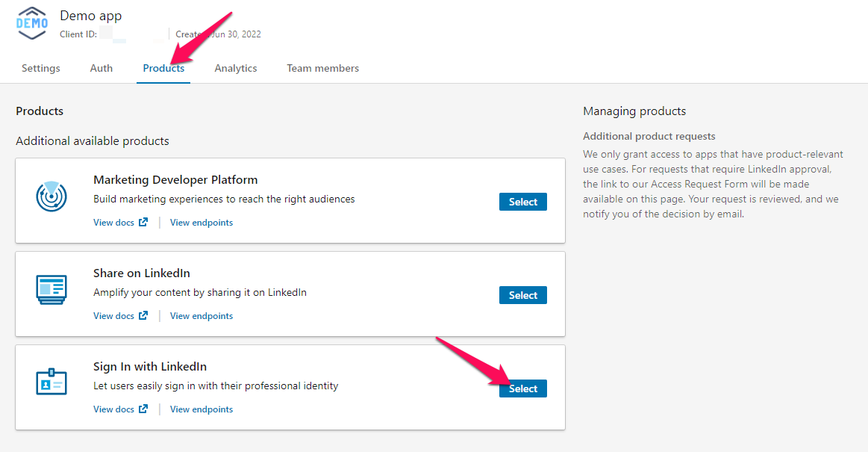View endpoints for Sign In with LinkedIn
Viewport: 868px width, 452px height.
(x=201, y=409)
